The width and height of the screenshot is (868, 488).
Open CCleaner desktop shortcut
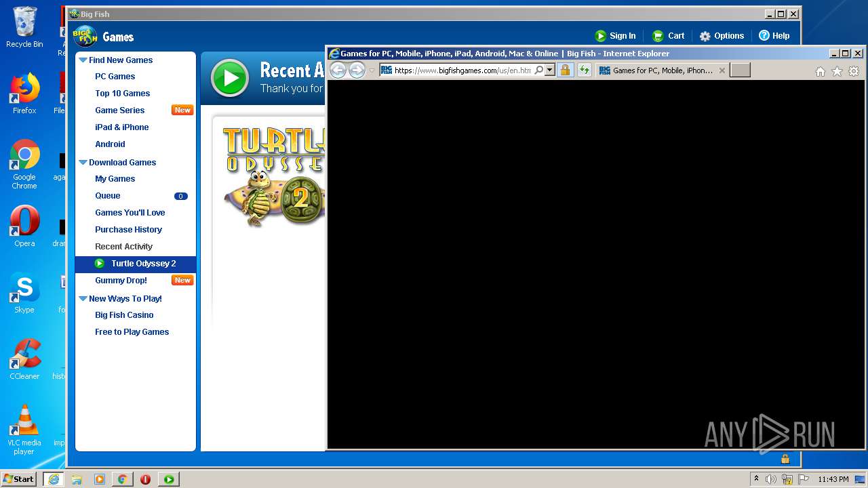(x=24, y=359)
